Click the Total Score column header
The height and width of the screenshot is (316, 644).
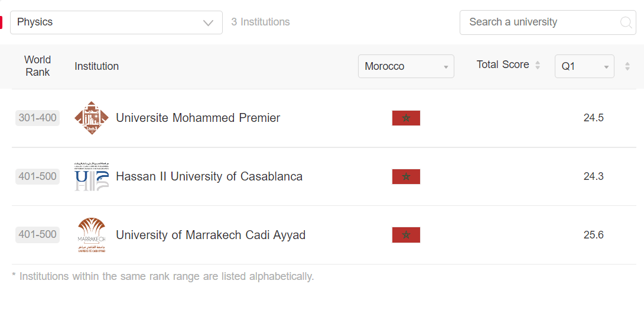[503, 65]
